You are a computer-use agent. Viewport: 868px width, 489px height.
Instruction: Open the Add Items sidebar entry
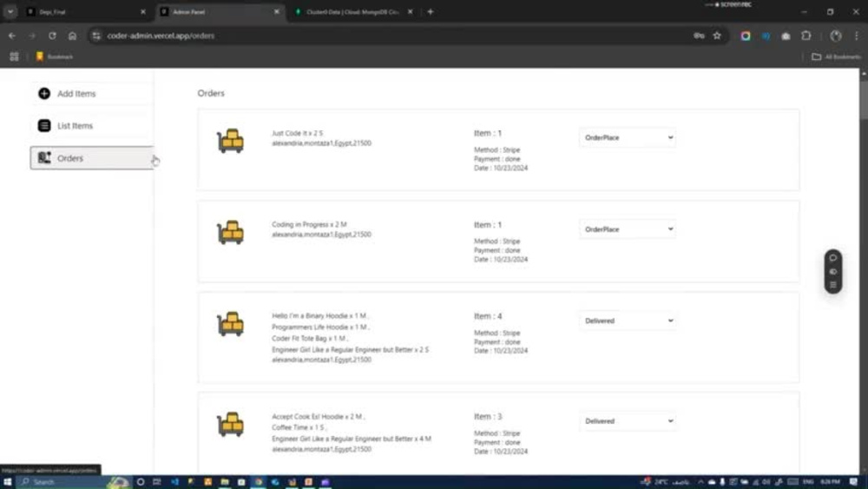(92, 94)
